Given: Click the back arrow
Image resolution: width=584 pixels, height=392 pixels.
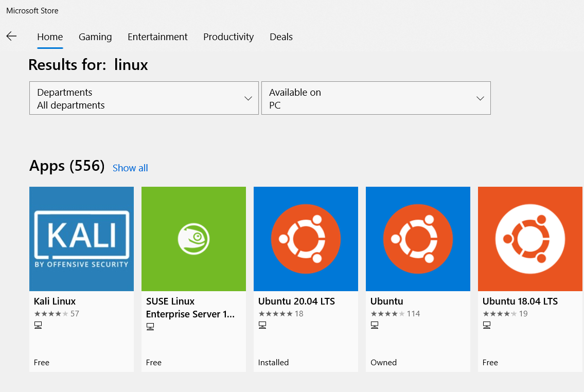Looking at the screenshot, I should 11,37.
